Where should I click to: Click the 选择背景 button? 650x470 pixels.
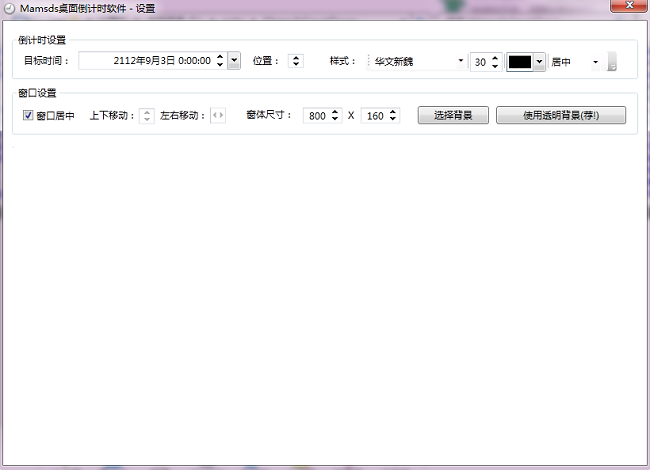(453, 115)
